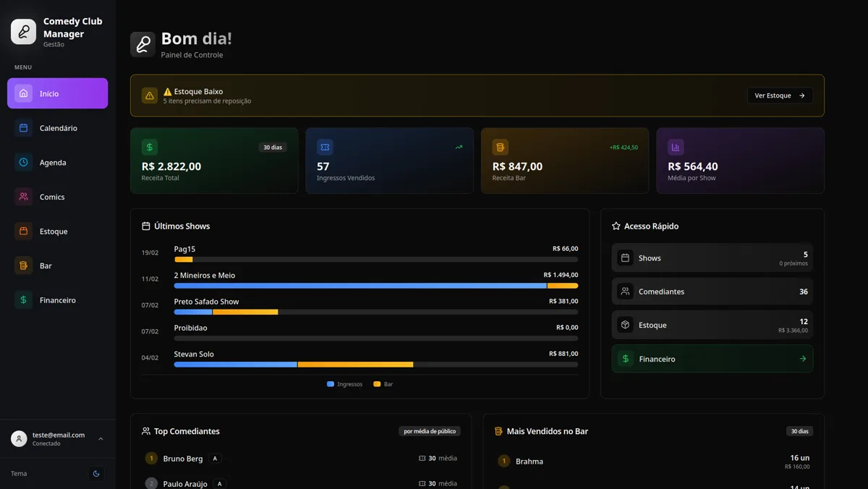Click the star icon beside Acesso Rápido
Viewport: 868px width, 489px height.
(x=616, y=226)
